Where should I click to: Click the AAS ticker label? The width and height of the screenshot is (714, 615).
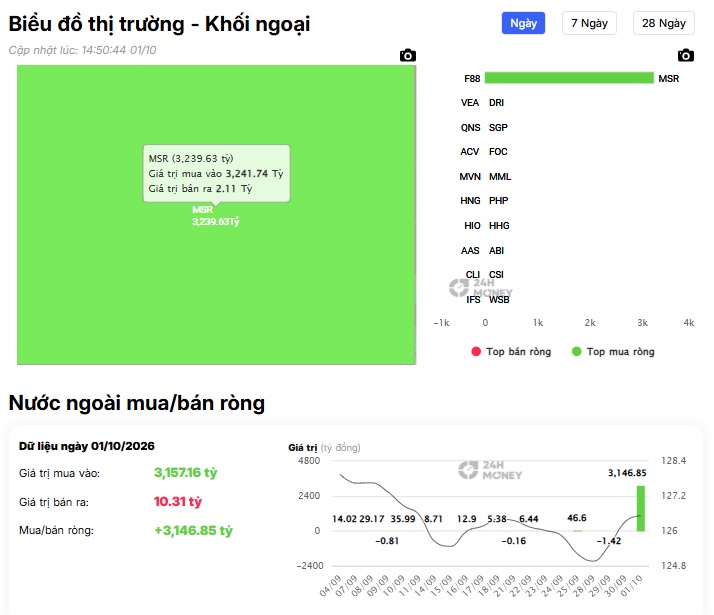[470, 251]
